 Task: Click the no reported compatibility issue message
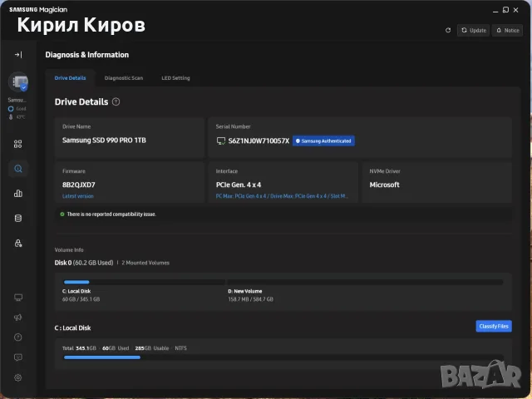coord(111,214)
